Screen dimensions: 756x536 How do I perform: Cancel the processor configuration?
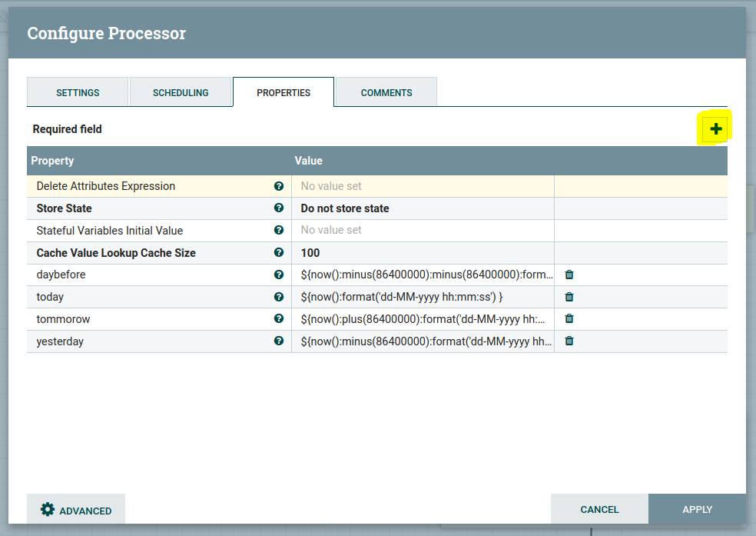[x=599, y=509]
